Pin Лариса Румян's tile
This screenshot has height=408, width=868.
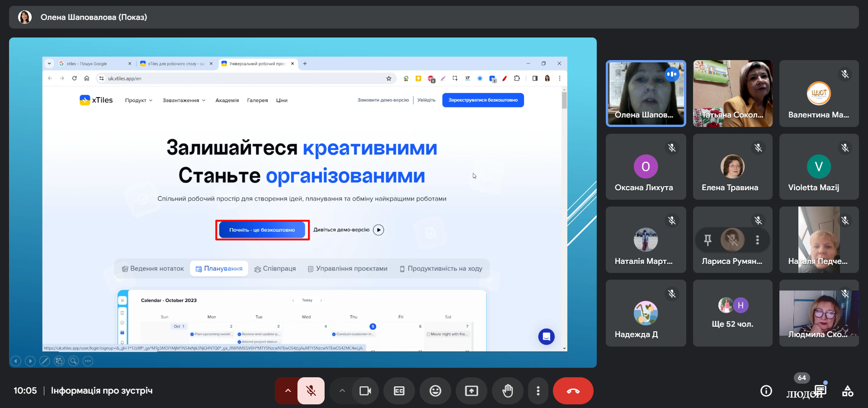[708, 240]
